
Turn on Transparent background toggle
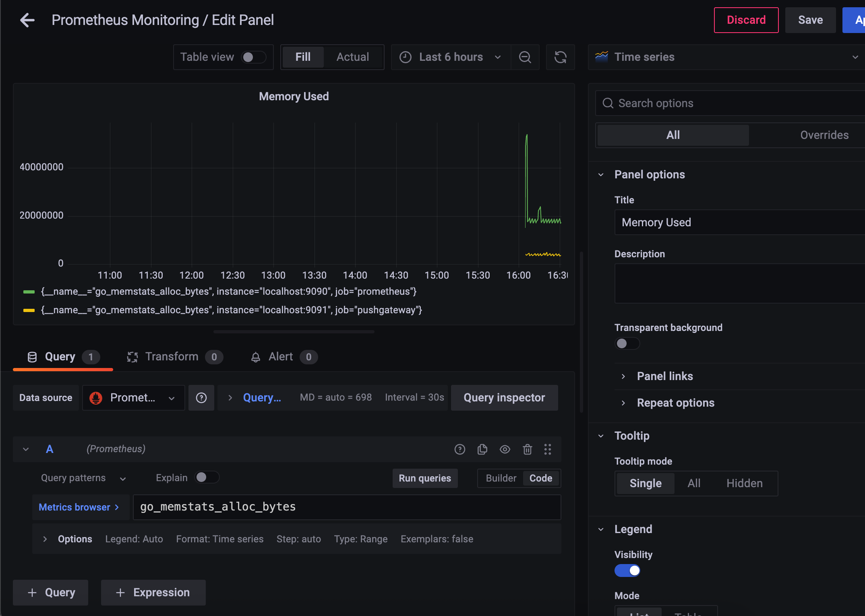(627, 343)
